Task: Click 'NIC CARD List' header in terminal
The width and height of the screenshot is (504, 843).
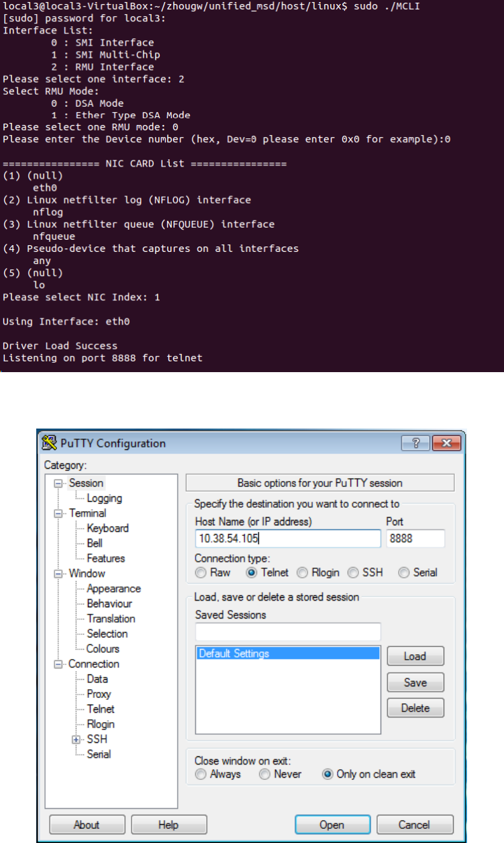Action: [144, 164]
